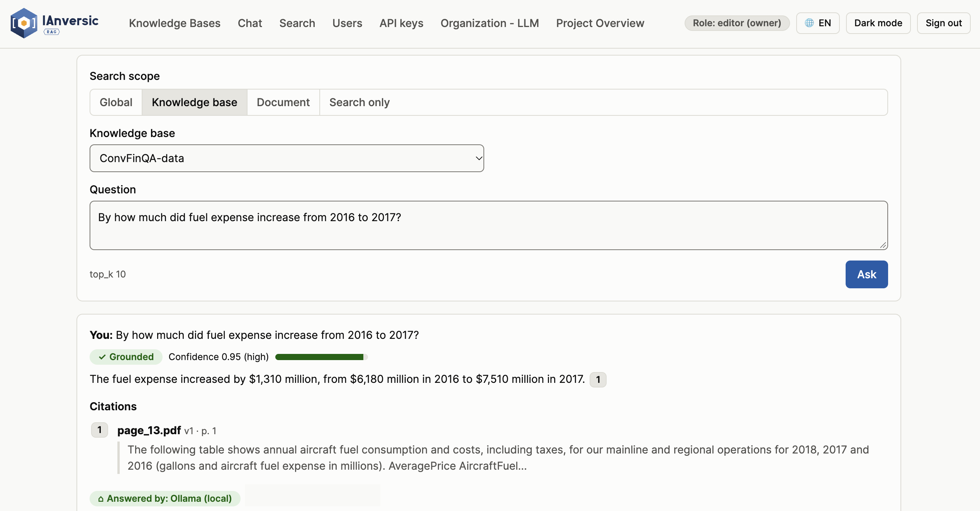Click the confidence progress bar
Viewport: 980px width, 511px height.
click(321, 357)
